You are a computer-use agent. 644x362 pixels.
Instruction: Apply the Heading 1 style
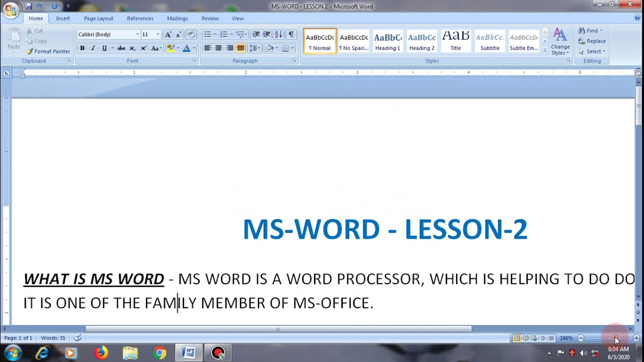coord(387,41)
